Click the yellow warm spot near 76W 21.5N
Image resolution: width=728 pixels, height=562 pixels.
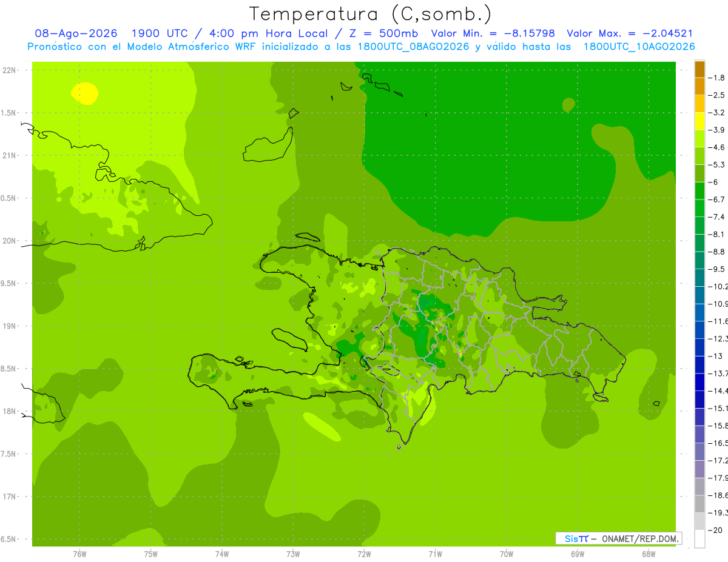84,93
